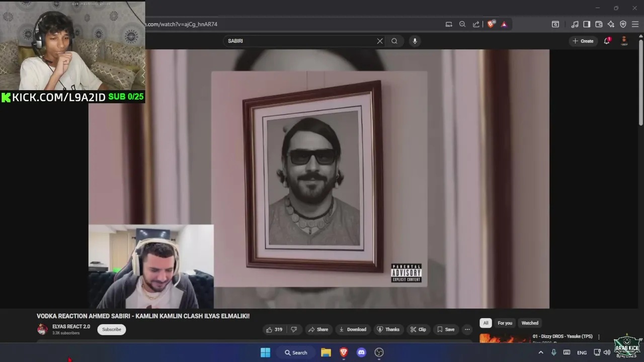This screenshot has height=362, width=644.
Task: Click the zoom magnifier icon in address bar
Action: point(462,24)
